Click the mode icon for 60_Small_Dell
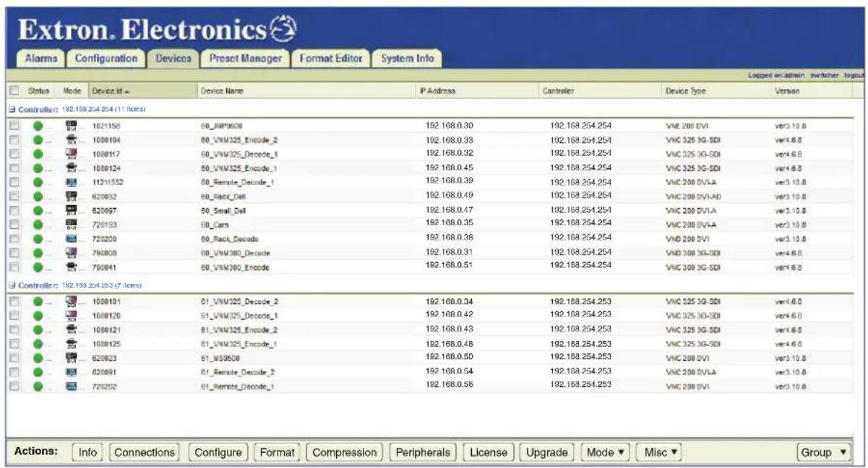 tap(72, 210)
